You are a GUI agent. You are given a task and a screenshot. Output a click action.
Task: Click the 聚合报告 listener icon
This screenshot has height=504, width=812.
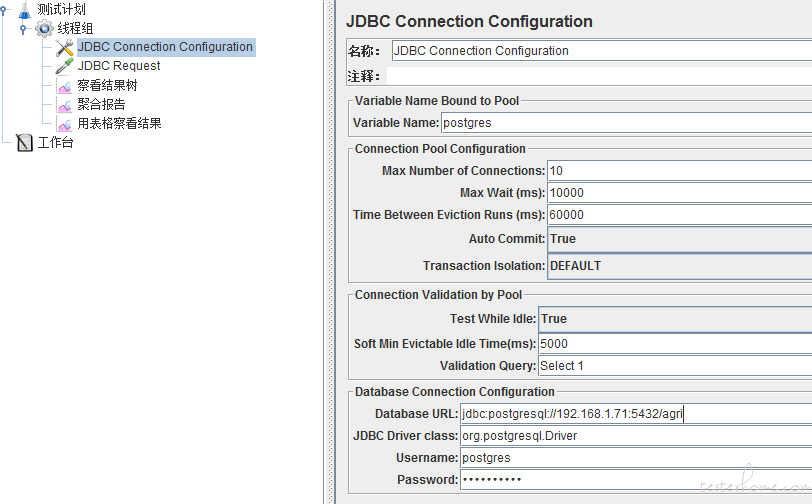(x=65, y=105)
